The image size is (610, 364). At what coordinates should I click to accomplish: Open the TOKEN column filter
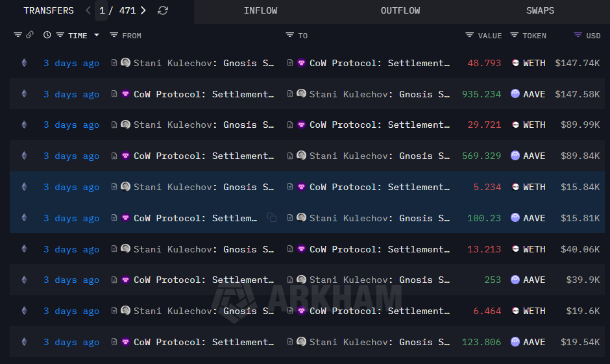tap(514, 35)
